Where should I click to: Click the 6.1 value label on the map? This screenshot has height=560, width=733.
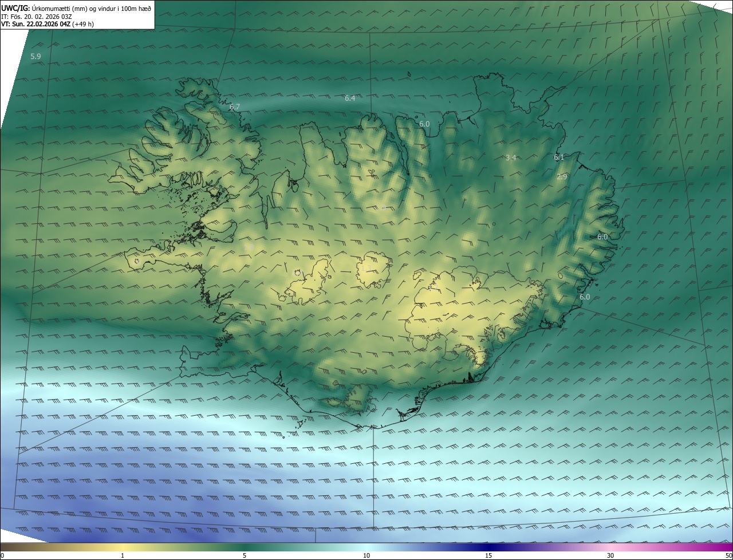pos(559,157)
